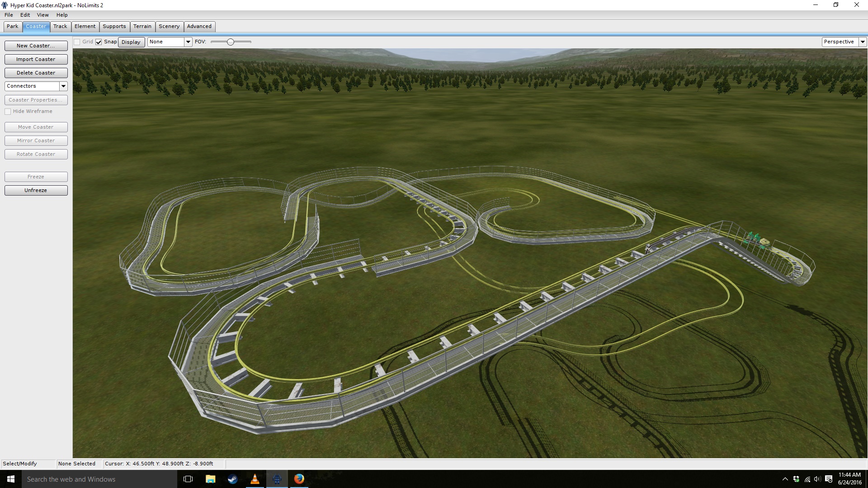The width and height of the screenshot is (868, 488).
Task: Toggle the Hide Wireframe checkbox
Action: pos(8,112)
